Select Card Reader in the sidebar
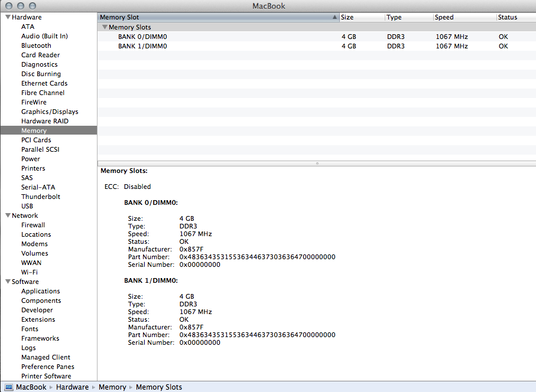Image resolution: width=536 pixels, height=392 pixels. coord(40,55)
